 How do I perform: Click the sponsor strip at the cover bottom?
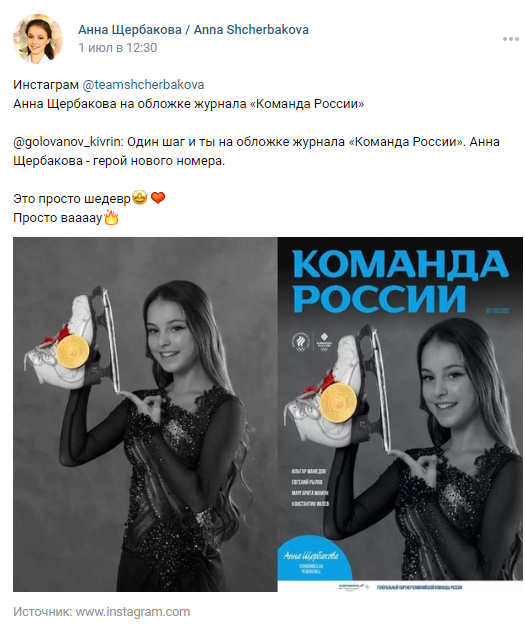(400, 587)
